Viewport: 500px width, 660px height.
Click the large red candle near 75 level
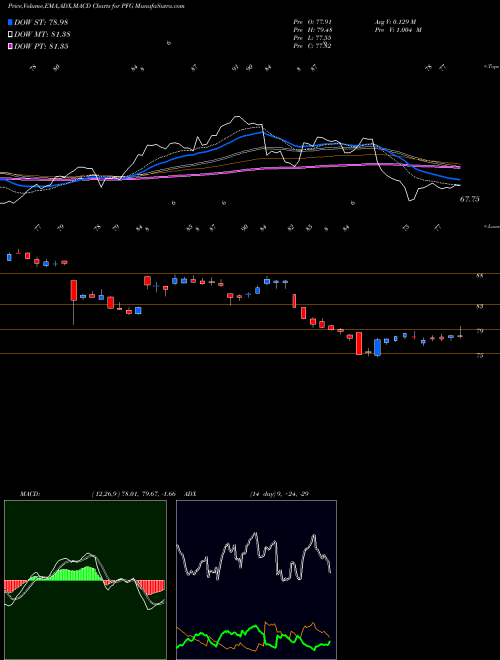pyautogui.click(x=359, y=343)
